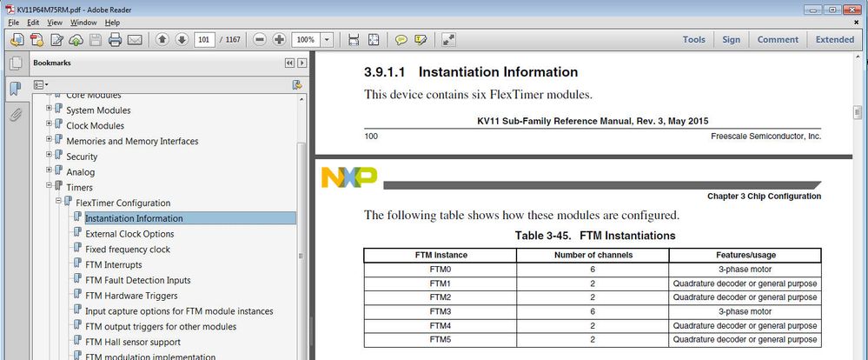
Task: Print the document using printer icon
Action: pos(115,39)
